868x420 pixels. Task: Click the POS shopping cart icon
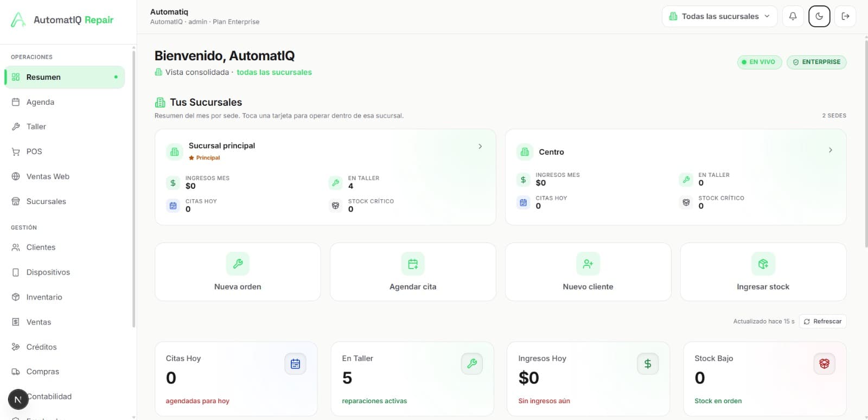(x=16, y=151)
